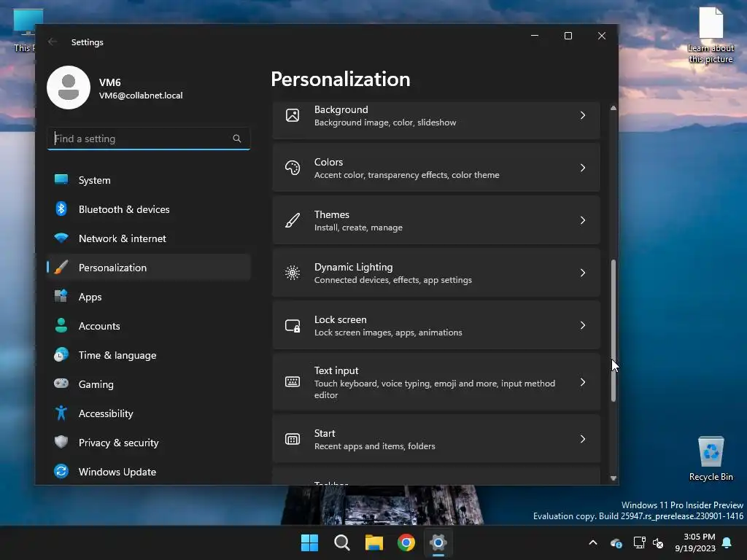Click the Accessibility figure icon in sidebar

pyautogui.click(x=61, y=413)
